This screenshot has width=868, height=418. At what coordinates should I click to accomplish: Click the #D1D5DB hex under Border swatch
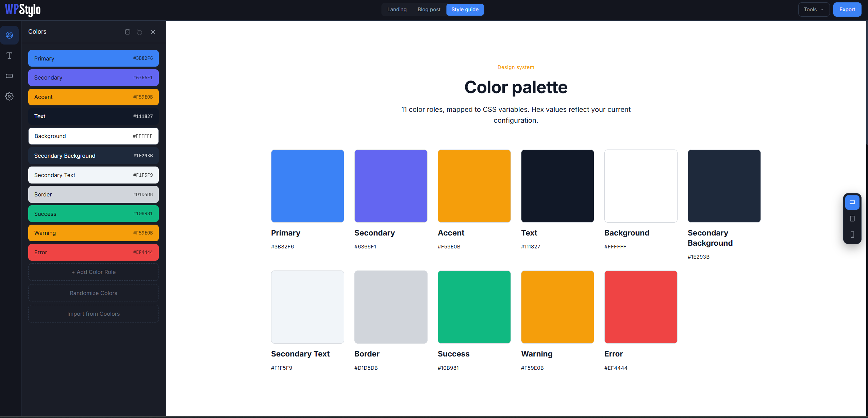366,368
